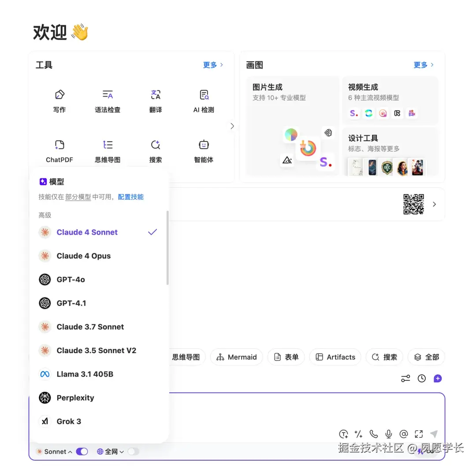Expand the 全网 search scope dropdown
The height and width of the screenshot is (466, 476).
(122, 451)
